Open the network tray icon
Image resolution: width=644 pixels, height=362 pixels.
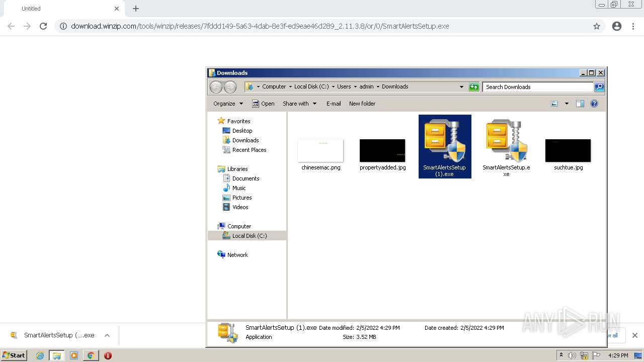584,355
